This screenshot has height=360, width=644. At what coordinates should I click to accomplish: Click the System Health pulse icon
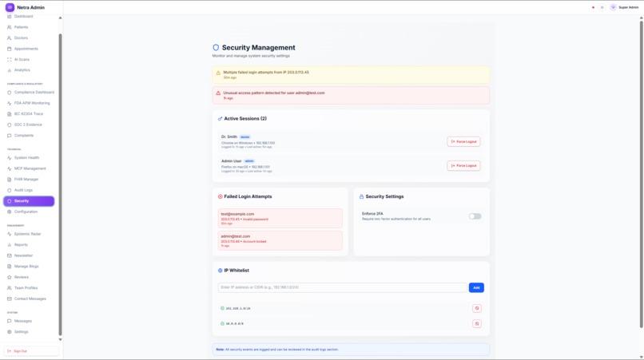pos(9,157)
